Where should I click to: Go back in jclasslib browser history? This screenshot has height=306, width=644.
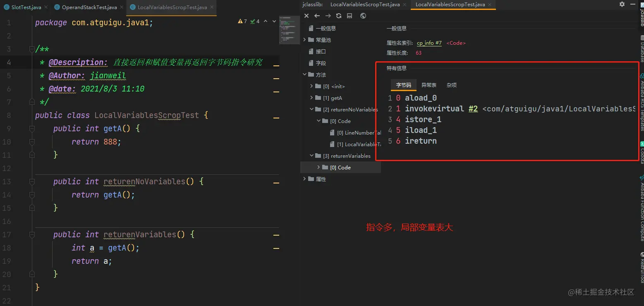pyautogui.click(x=317, y=16)
